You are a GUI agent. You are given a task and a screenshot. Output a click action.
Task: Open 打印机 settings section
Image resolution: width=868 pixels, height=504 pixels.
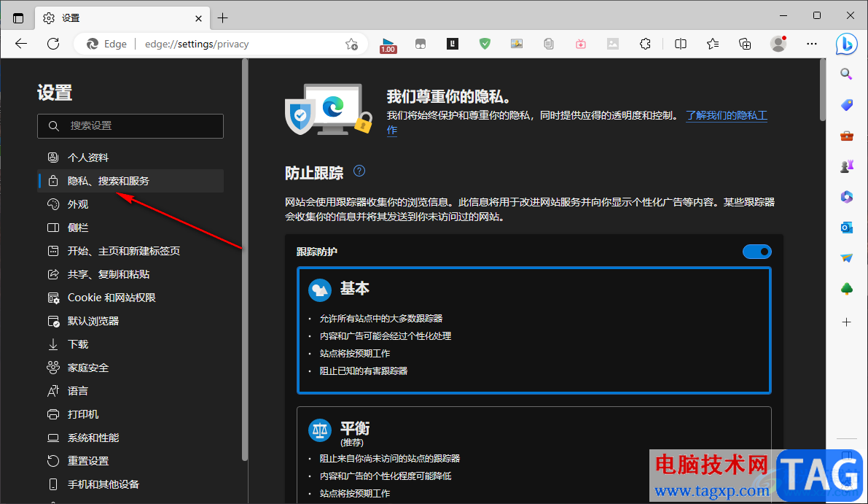click(130, 414)
